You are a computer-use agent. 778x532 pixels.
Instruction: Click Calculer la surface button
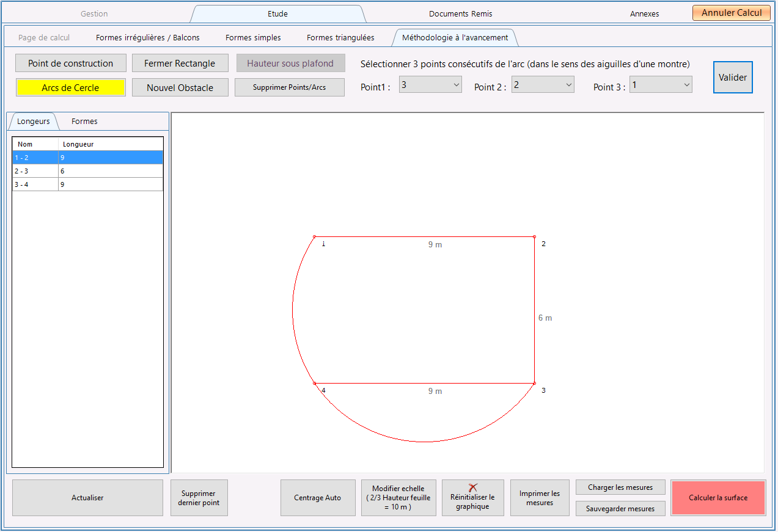pos(718,498)
